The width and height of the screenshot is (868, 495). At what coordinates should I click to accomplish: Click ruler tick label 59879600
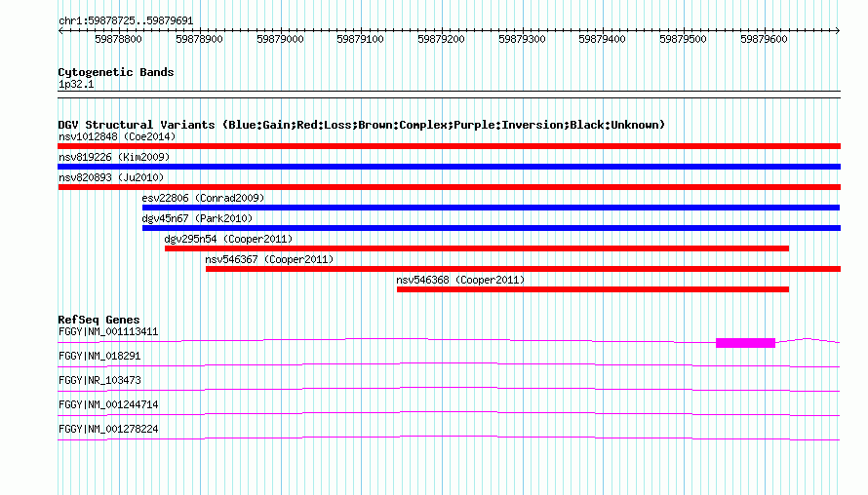(764, 39)
